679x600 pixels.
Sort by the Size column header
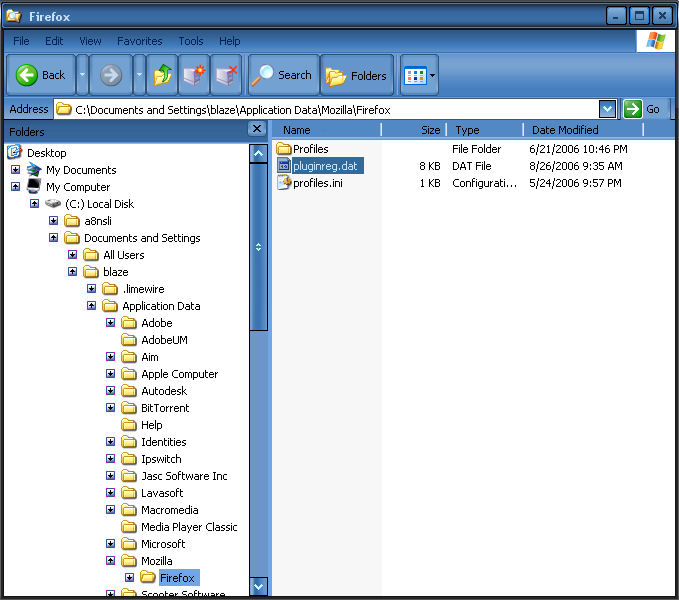(414, 130)
